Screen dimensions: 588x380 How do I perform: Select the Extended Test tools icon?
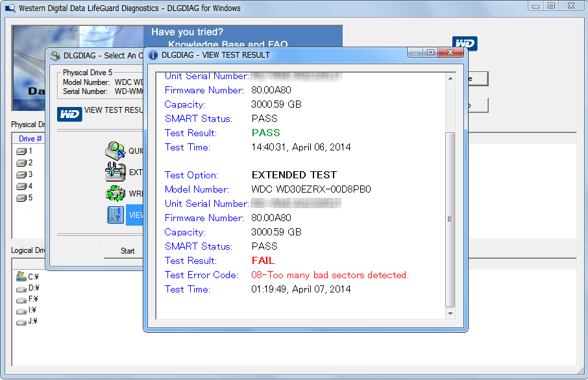[115, 172]
